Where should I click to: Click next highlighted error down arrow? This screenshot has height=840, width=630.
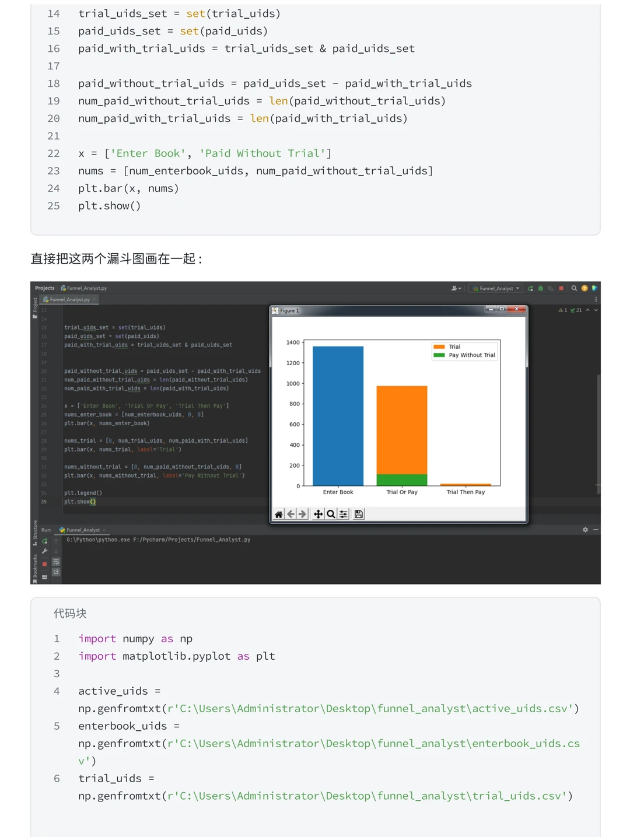coord(596,310)
